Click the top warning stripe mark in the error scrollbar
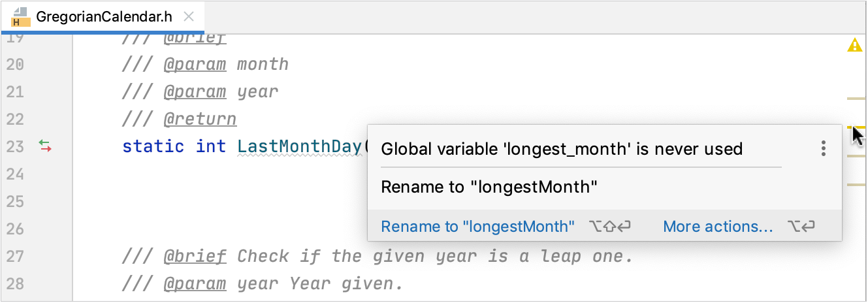The height and width of the screenshot is (303, 868). tap(856, 98)
